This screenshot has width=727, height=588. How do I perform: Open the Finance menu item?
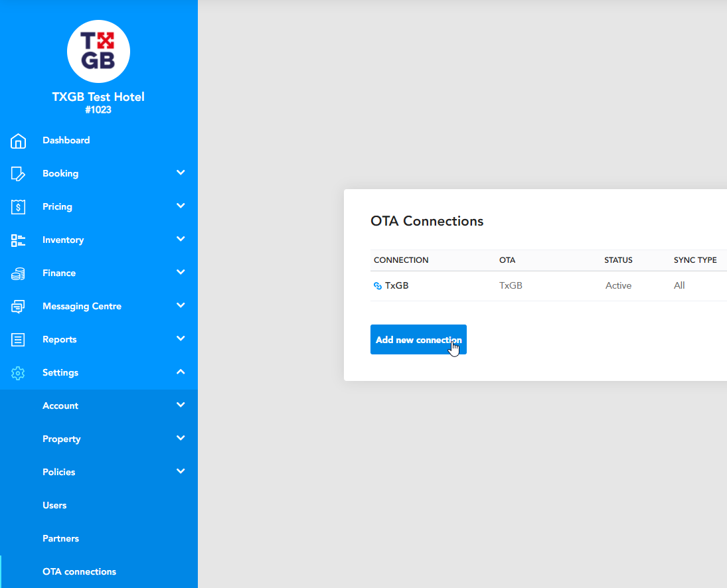[x=99, y=273]
